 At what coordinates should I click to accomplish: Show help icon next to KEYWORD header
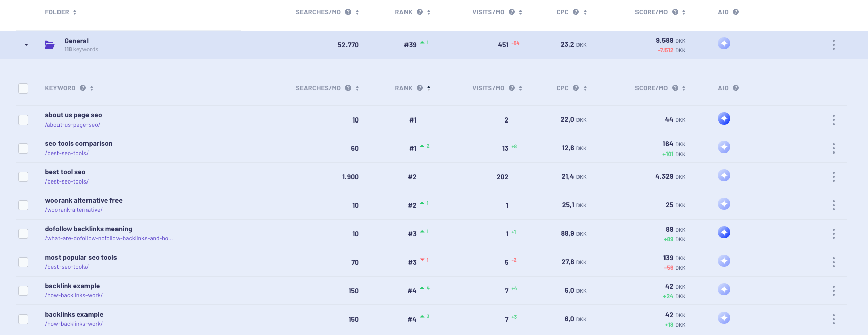tap(83, 88)
